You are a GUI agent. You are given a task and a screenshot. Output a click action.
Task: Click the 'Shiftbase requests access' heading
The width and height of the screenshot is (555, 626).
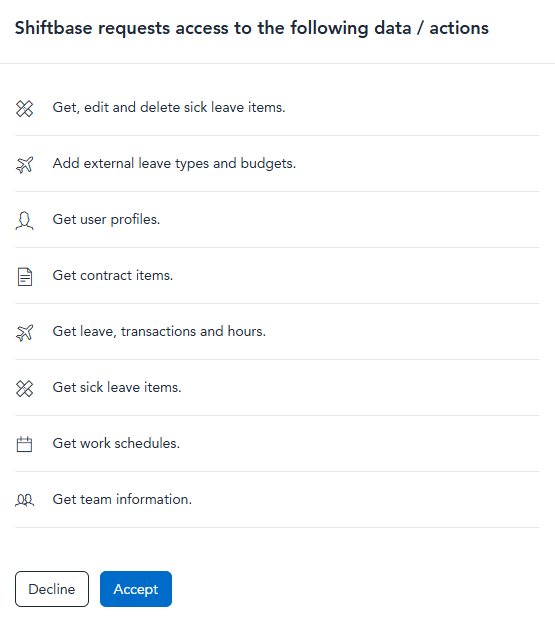point(252,28)
